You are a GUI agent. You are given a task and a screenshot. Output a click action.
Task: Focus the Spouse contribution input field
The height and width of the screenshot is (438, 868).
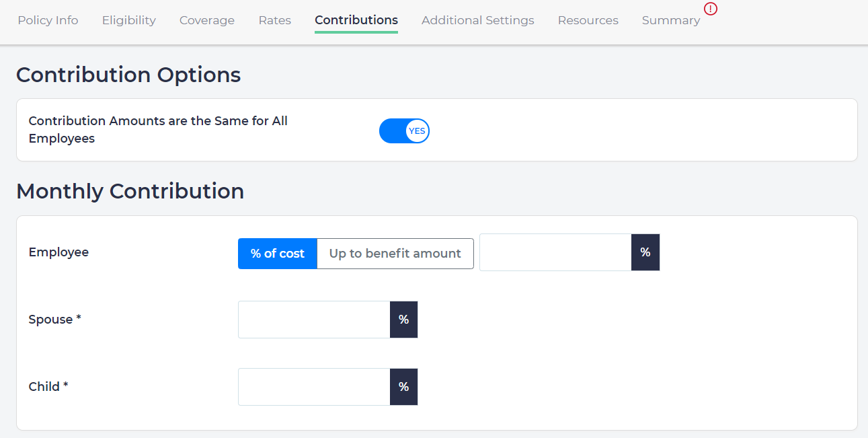pyautogui.click(x=314, y=320)
